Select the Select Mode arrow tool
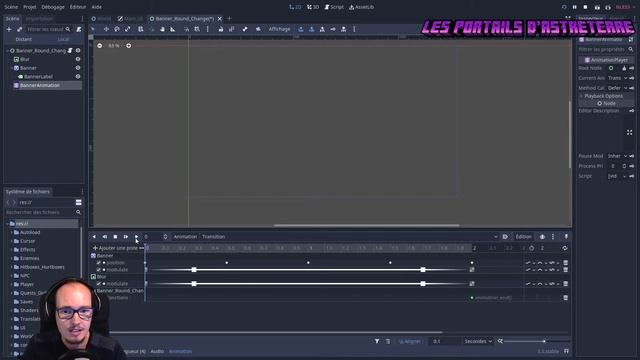 (93, 29)
